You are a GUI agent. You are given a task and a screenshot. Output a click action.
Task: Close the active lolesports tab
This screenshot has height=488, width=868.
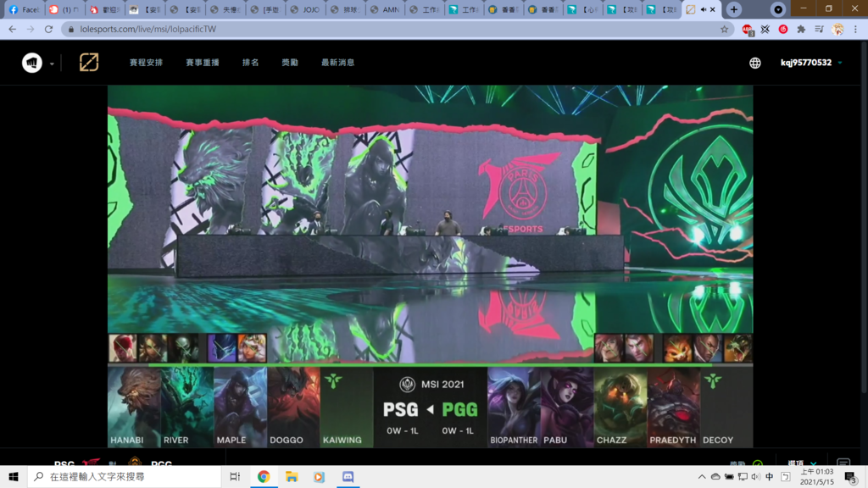coord(713,9)
